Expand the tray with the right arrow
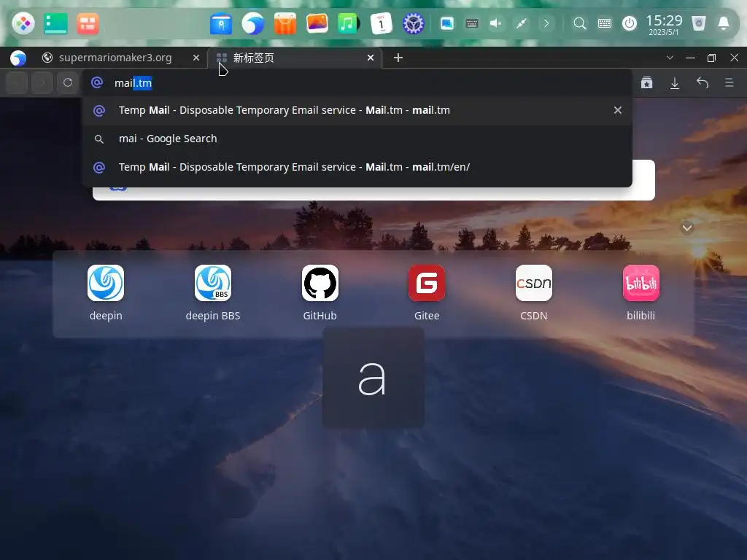The width and height of the screenshot is (747, 560). pyautogui.click(x=546, y=23)
